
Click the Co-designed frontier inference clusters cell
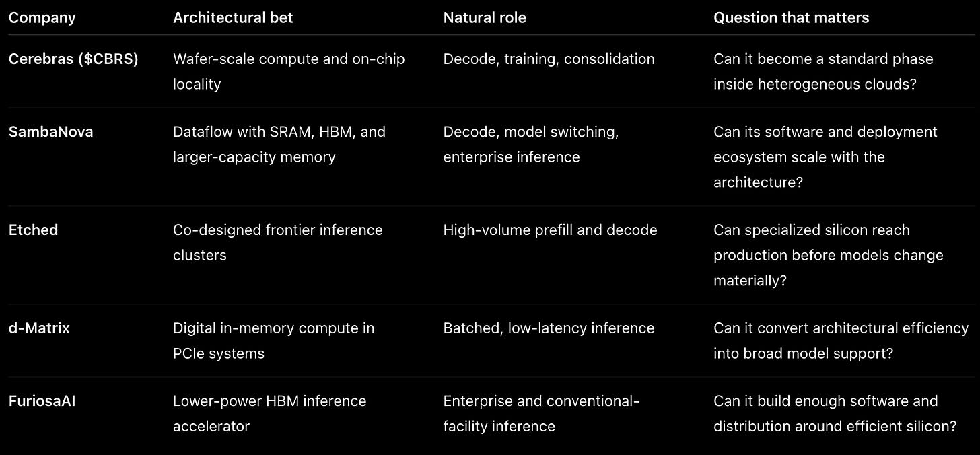(278, 242)
